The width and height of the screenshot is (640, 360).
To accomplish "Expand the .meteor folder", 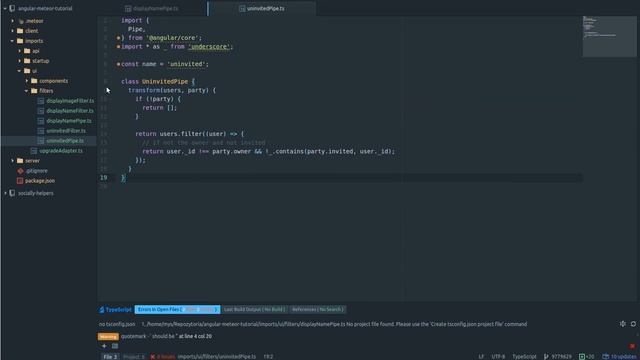I will tap(12, 21).
